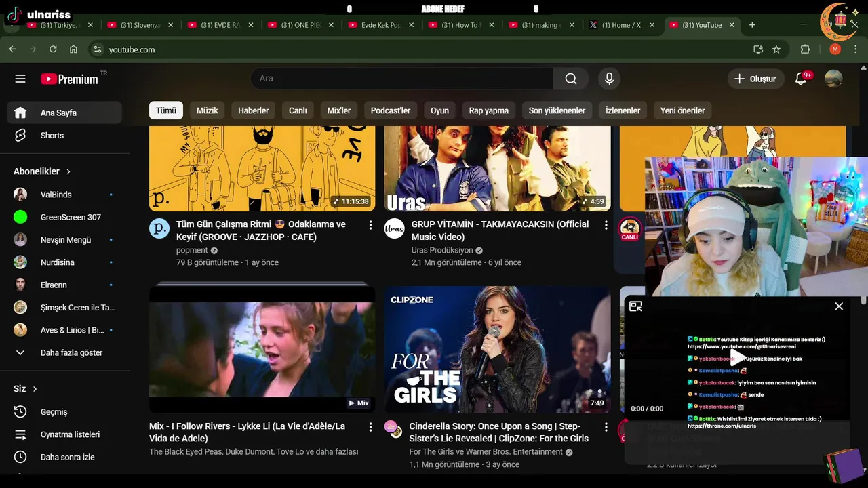Open Geçmiş history in sidebar
Viewport: 868px width, 488px height.
click(64, 412)
